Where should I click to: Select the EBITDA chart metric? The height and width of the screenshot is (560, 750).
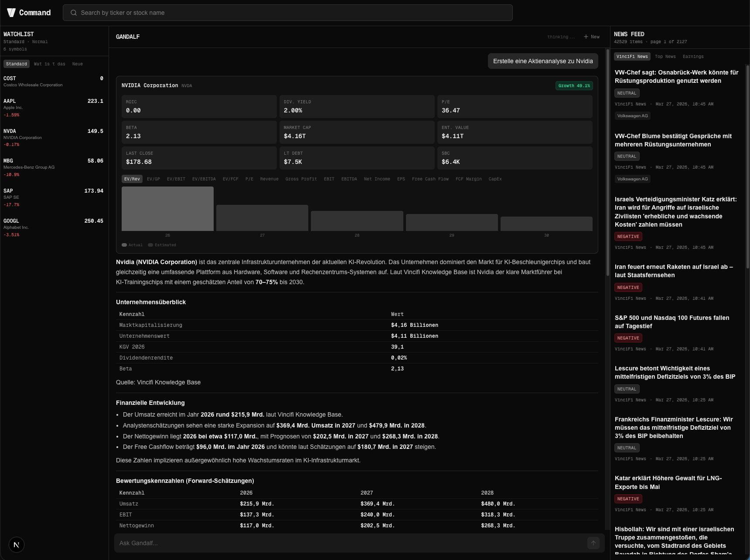[349, 179]
